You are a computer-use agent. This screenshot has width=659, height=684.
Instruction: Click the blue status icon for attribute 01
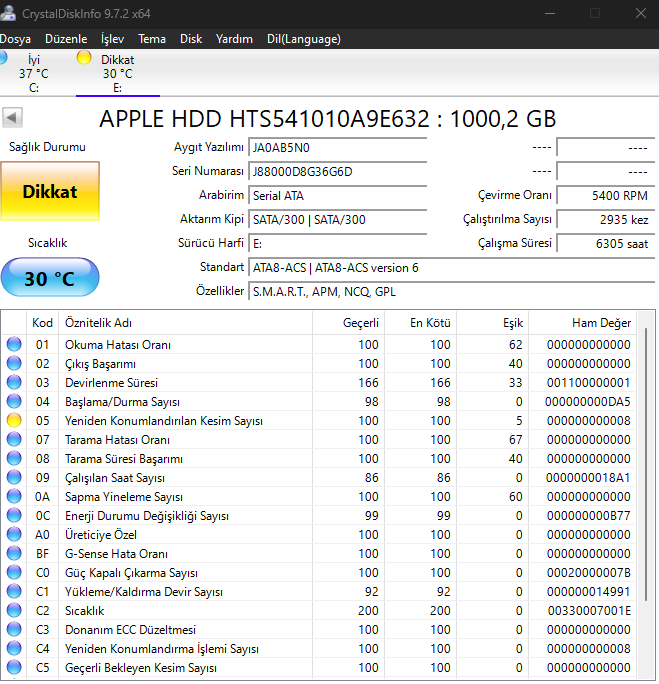coord(14,344)
